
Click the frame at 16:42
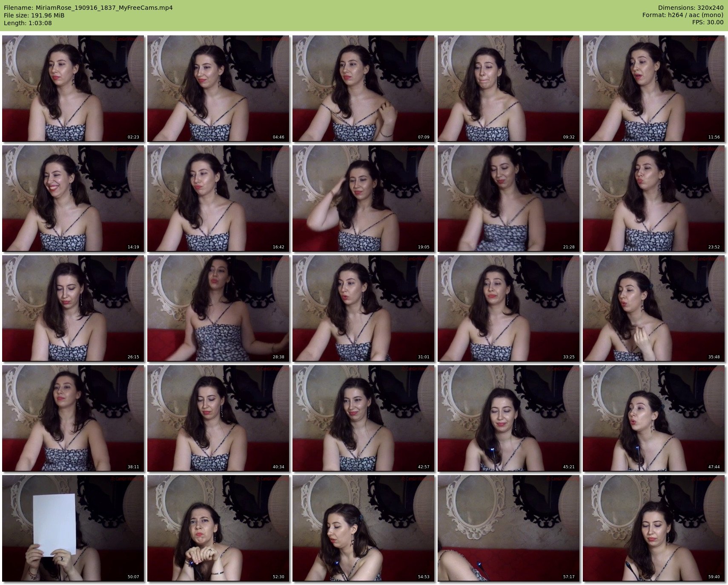click(218, 198)
